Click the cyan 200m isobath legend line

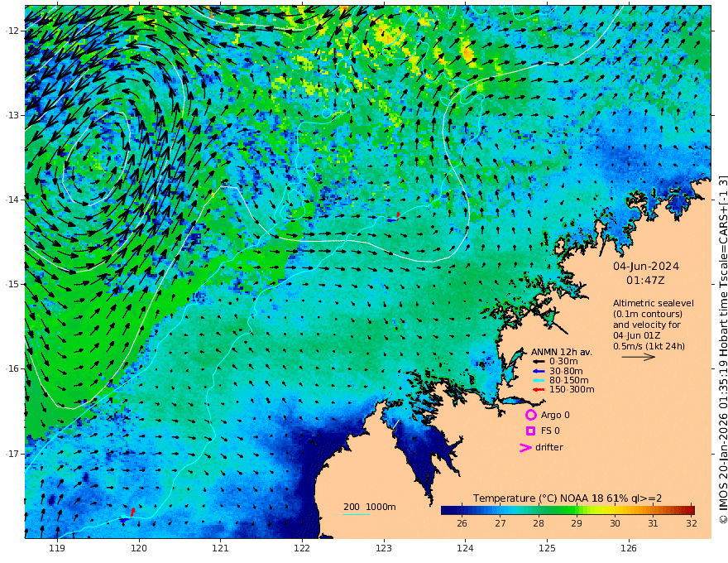pyautogui.click(x=357, y=514)
